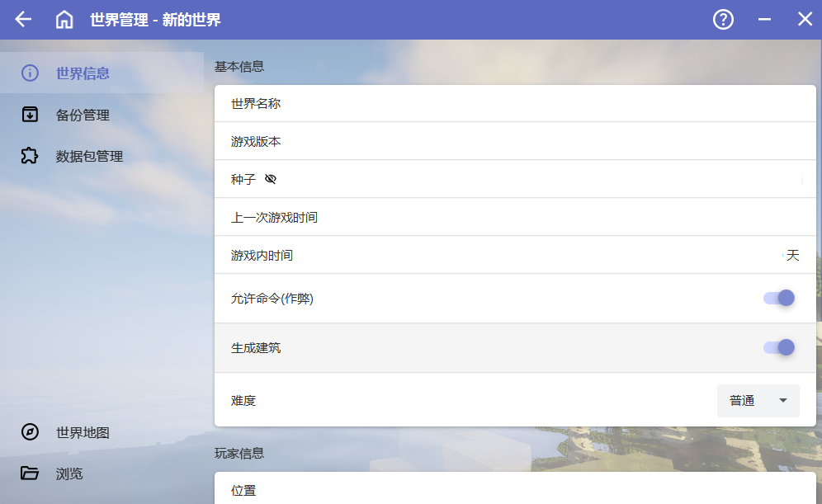Click the back arrow icon

23,20
